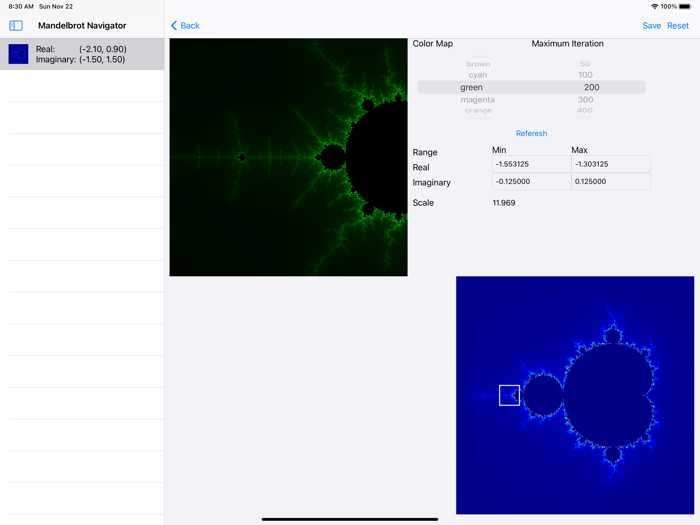Select the Imaginary Max field

tap(610, 182)
